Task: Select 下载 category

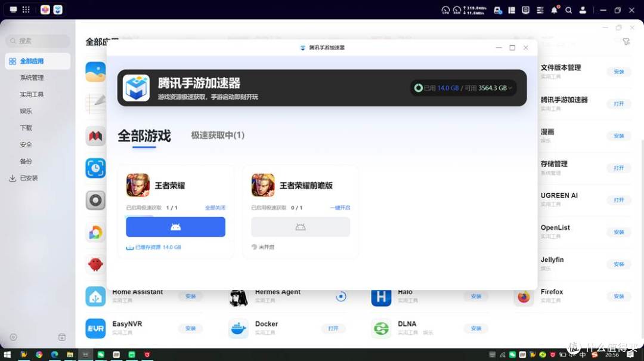Action: coord(26,128)
